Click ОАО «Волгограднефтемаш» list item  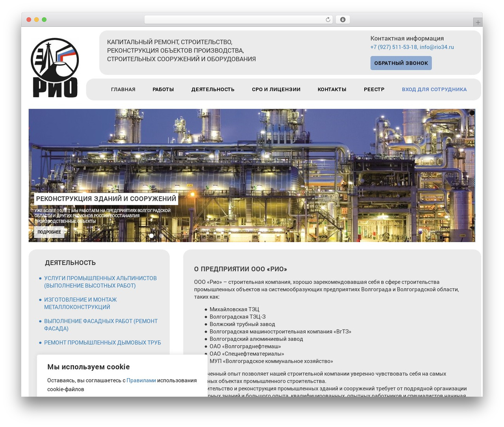(x=245, y=346)
